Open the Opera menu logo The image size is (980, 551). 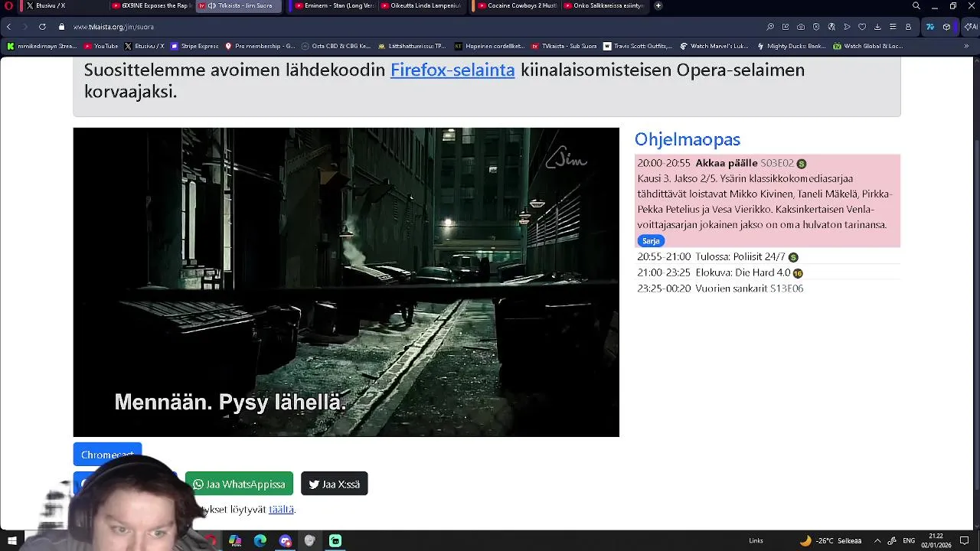(x=8, y=5)
